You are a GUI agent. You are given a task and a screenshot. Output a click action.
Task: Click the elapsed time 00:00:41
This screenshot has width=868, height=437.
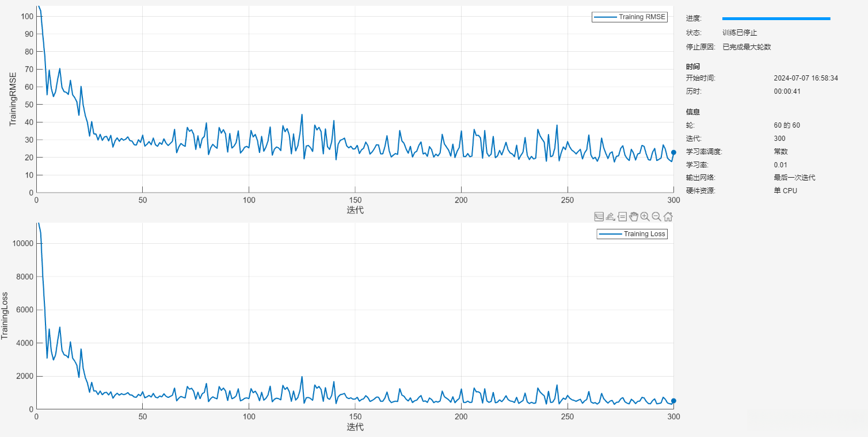(787, 91)
